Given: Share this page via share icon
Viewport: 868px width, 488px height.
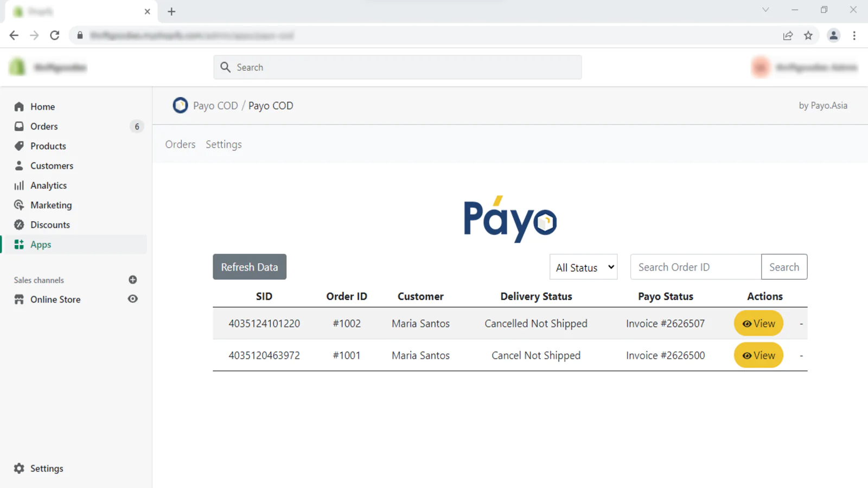Looking at the screenshot, I should point(788,35).
